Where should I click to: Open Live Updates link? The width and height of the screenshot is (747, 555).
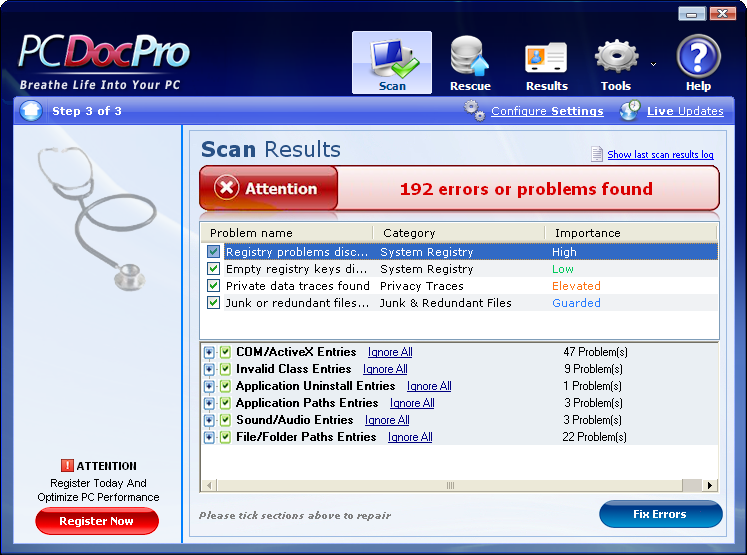coord(685,111)
